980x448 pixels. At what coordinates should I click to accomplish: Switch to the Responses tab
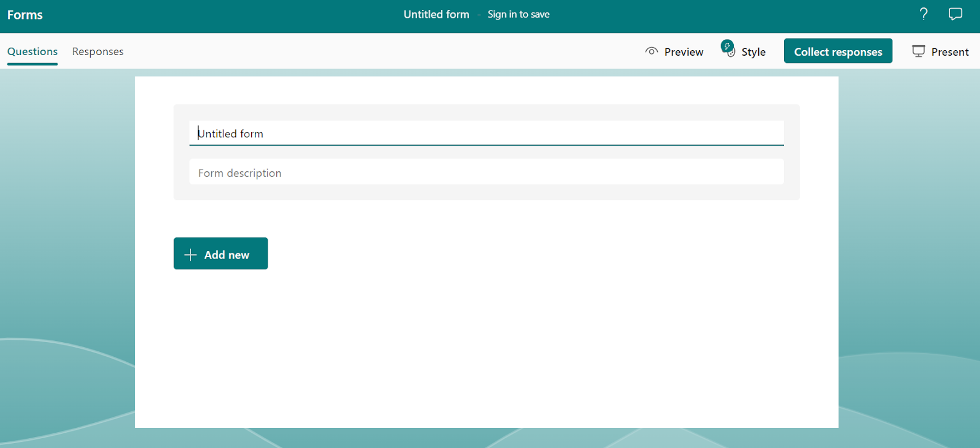click(98, 51)
